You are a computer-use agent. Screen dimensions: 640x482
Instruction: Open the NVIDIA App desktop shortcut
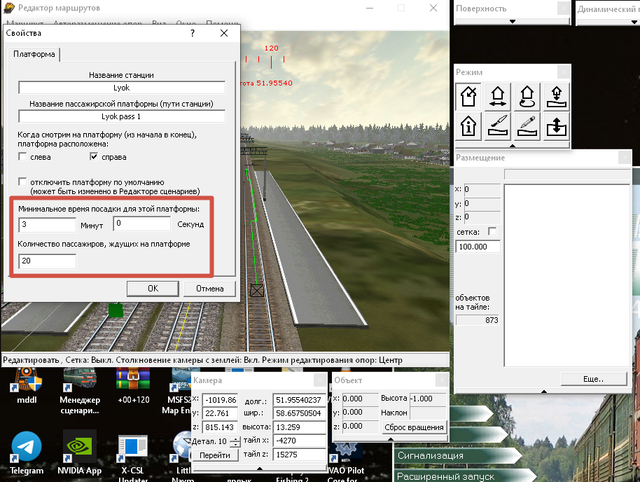(80, 453)
